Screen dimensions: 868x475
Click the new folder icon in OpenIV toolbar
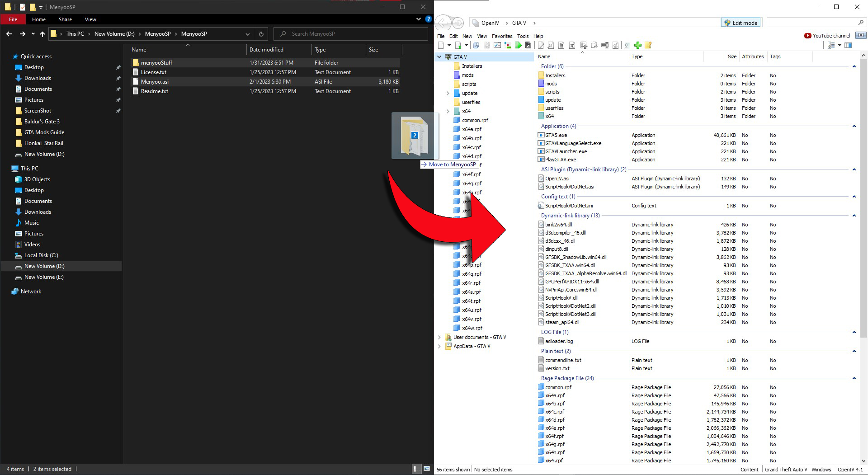648,45
